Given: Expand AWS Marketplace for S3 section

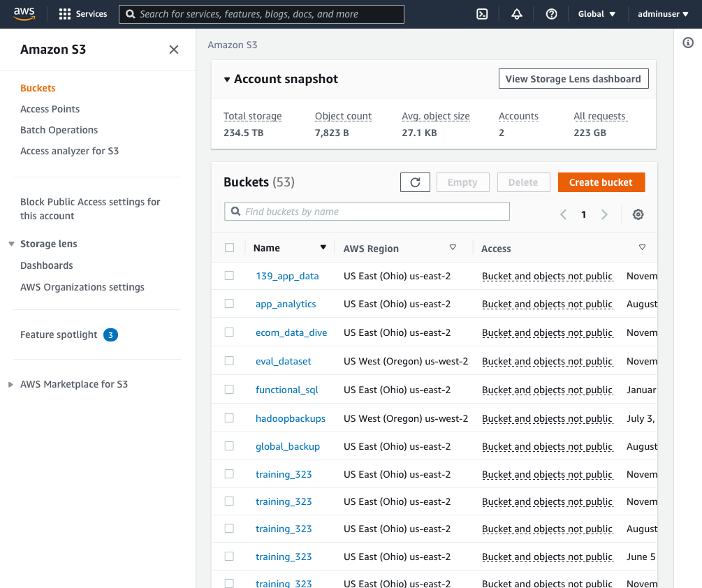Looking at the screenshot, I should (11, 384).
